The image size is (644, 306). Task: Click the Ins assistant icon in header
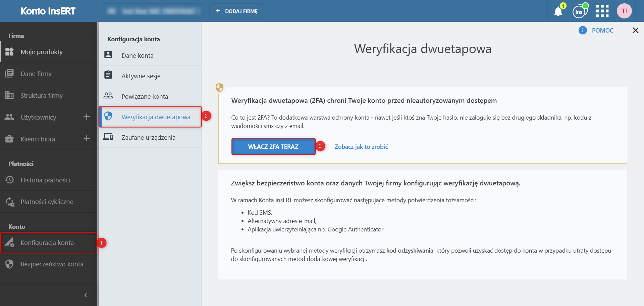pyautogui.click(x=580, y=11)
